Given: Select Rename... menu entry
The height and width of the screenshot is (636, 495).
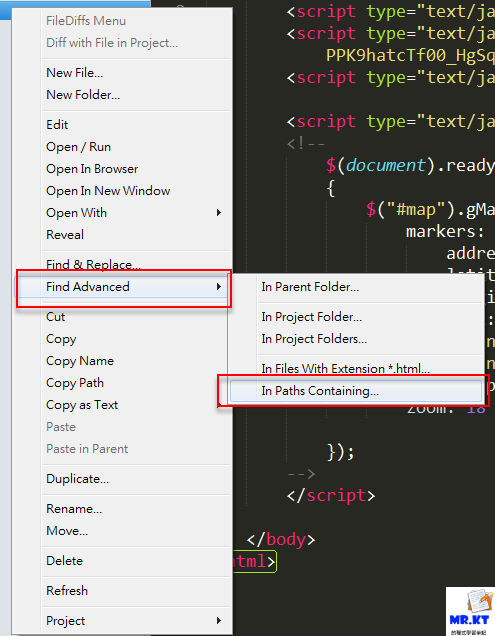Looking at the screenshot, I should click(74, 509).
